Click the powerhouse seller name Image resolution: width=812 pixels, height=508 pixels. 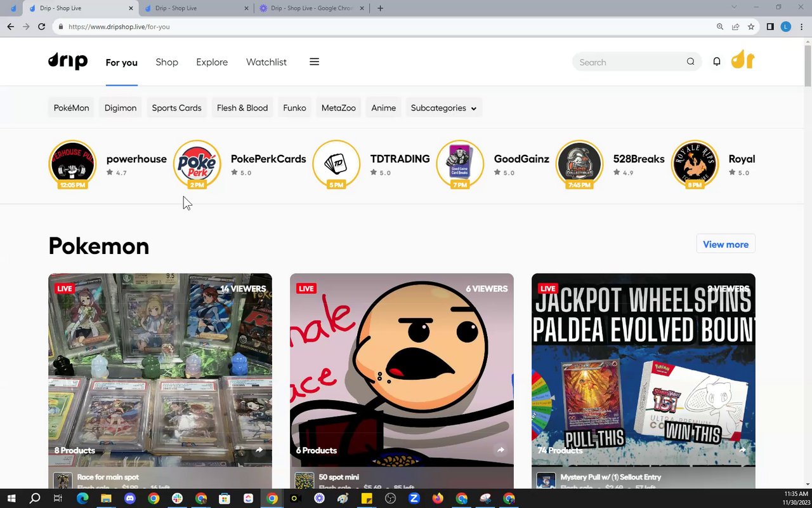click(136, 159)
